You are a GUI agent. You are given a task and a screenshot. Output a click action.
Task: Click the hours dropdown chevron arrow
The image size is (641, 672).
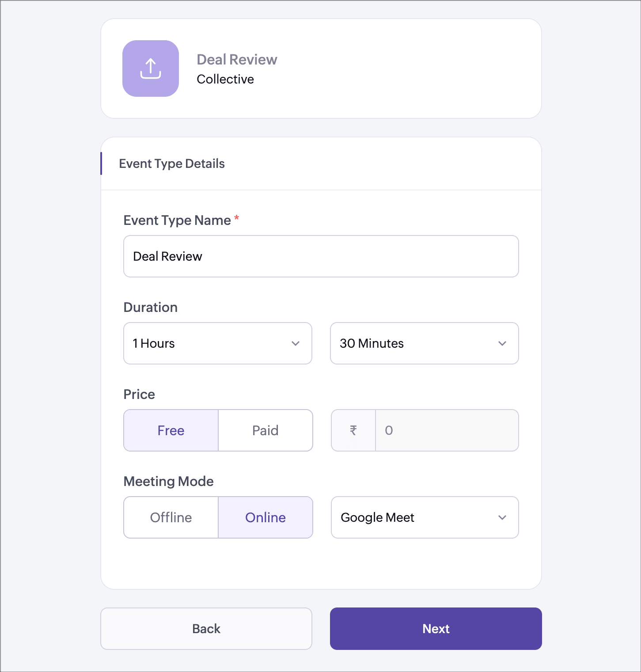296,343
